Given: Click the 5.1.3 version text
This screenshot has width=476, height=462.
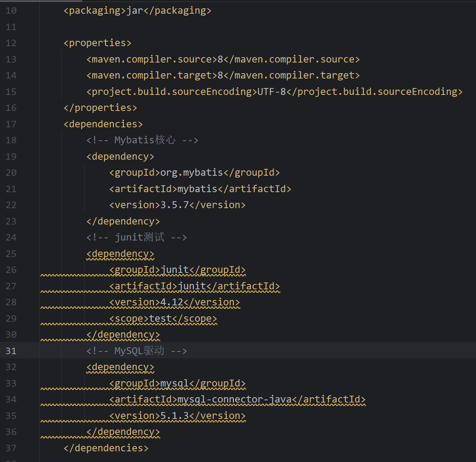Looking at the screenshot, I should [174, 416].
